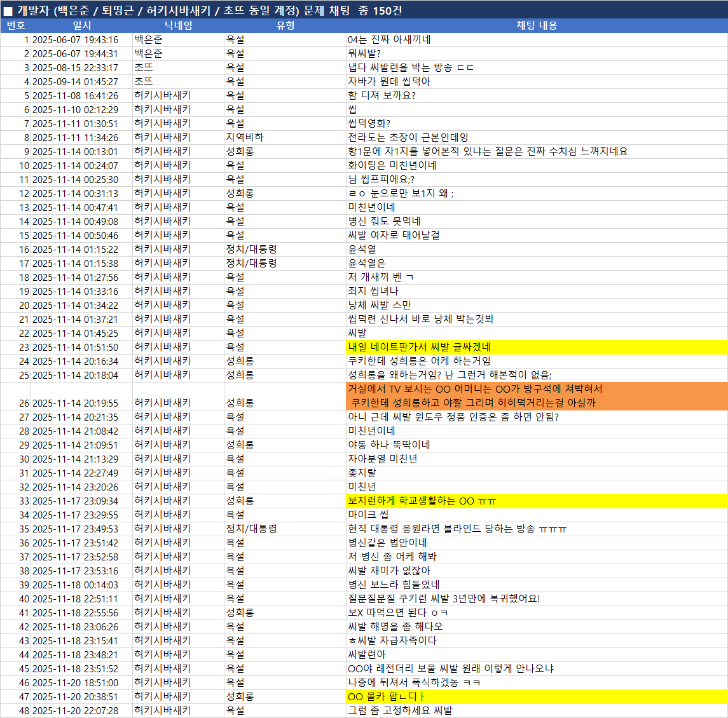Viewport: 728px width, 718px height.
Task: Select date cell 2025-11-14 01:15:22
Action: coord(82,249)
